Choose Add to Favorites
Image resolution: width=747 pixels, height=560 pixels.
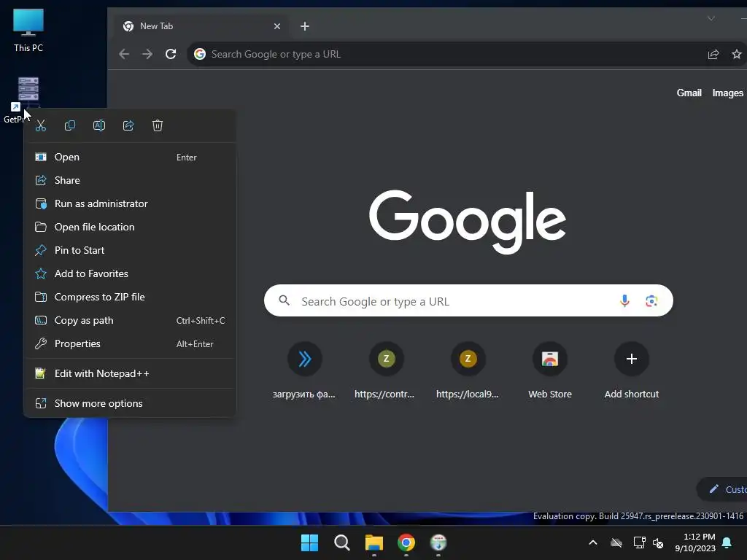pos(130,274)
